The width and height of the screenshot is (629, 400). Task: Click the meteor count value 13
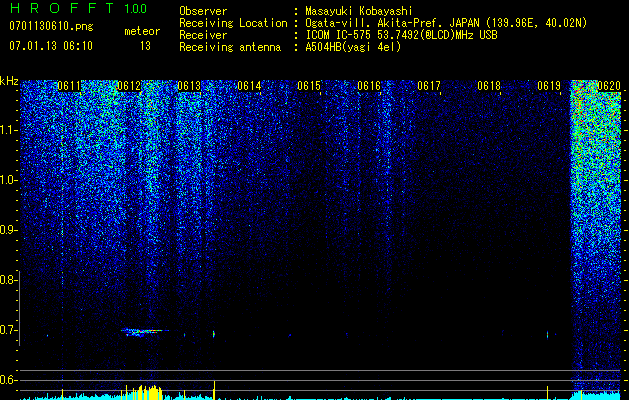tap(145, 46)
